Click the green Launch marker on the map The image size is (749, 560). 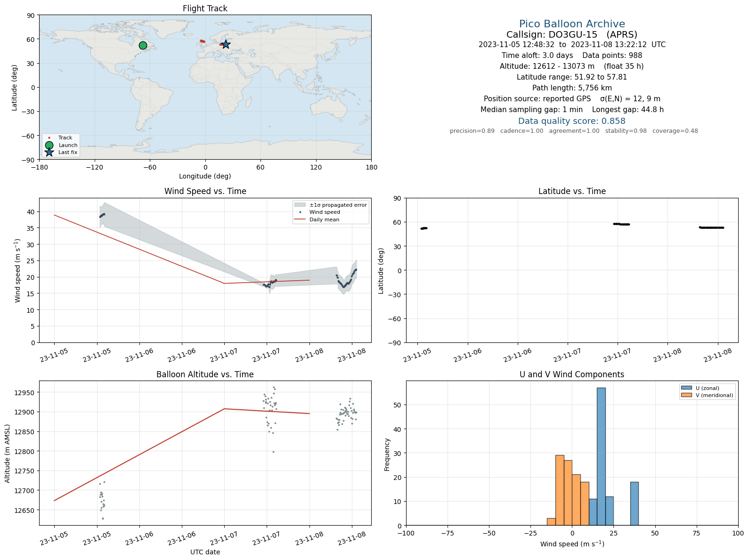coord(143,45)
